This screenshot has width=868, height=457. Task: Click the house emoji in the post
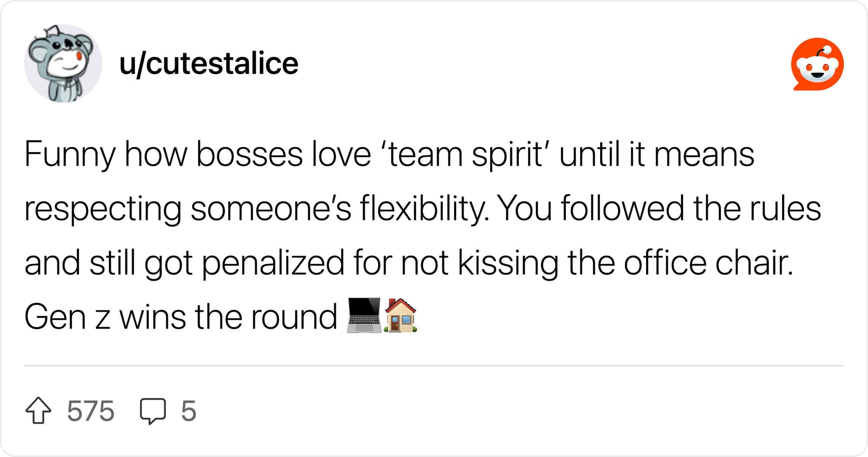pyautogui.click(x=401, y=315)
